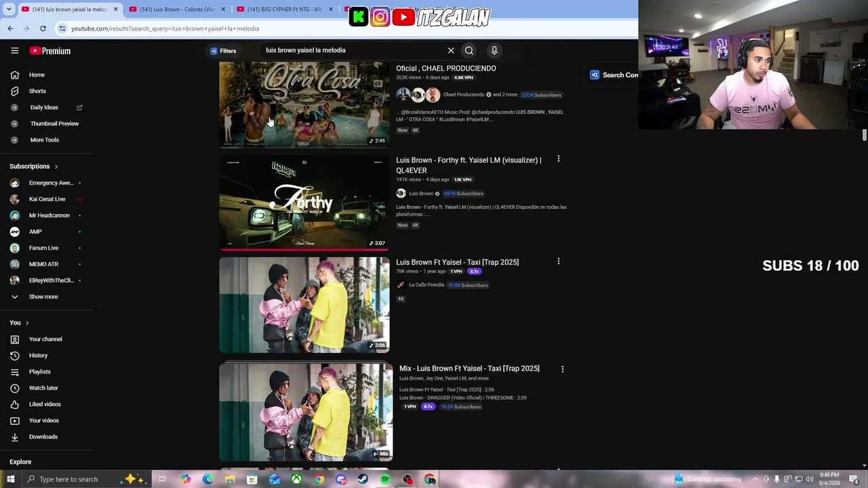
Task: Visit the La Calle Prendia channel link
Action: point(427,285)
